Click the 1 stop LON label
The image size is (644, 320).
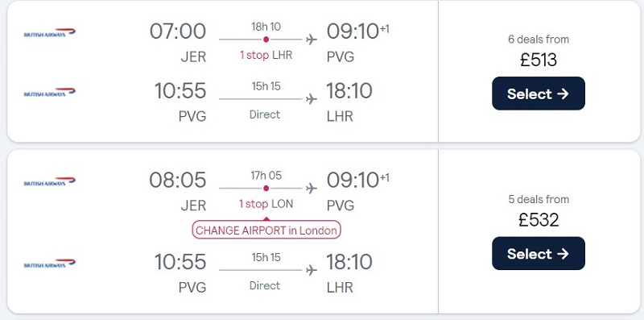coord(266,204)
